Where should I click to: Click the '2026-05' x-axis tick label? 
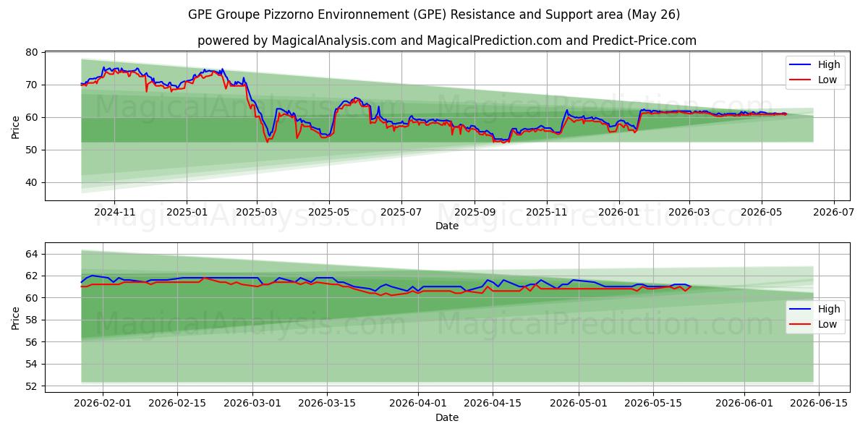pos(762,213)
